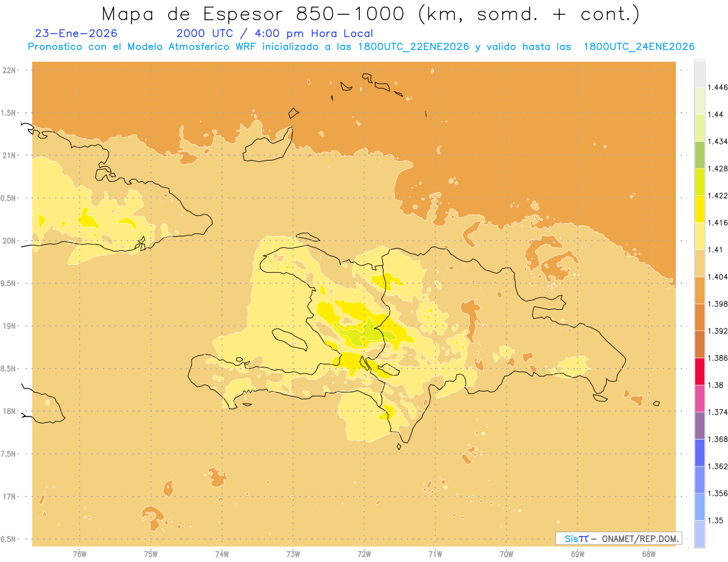Click the colorbar value 1.446
The height and width of the screenshot is (562, 728).
(x=718, y=87)
